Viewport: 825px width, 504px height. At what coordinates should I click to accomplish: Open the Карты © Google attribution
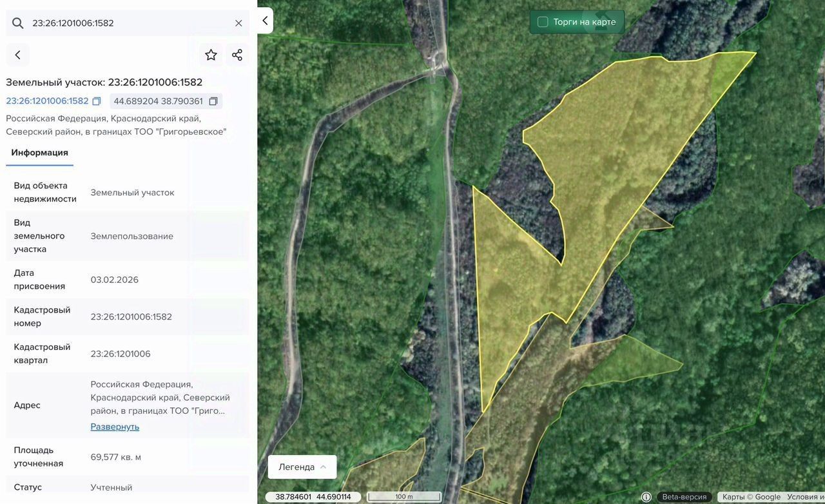click(x=751, y=497)
